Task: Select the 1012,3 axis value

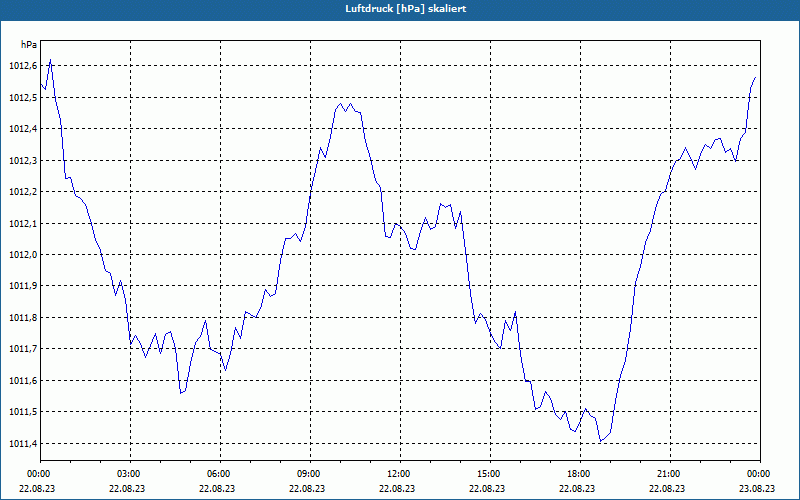Action: (x=23, y=160)
